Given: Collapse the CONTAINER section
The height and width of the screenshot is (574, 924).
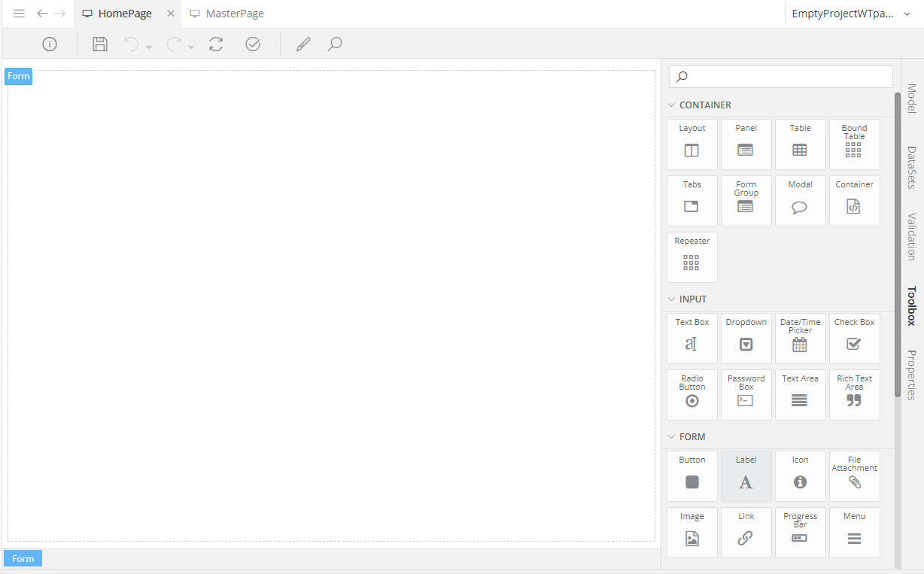Looking at the screenshot, I should click(672, 105).
